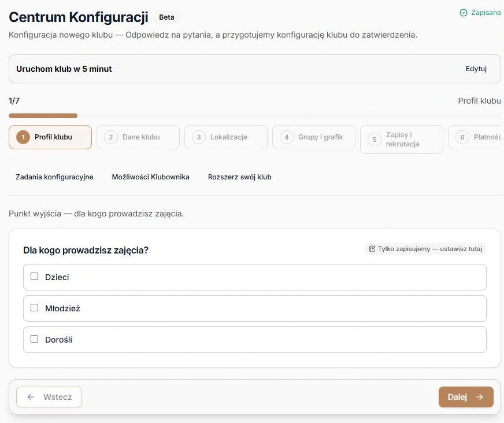
Task: Go to the Profil klubu step
Action: click(x=50, y=137)
